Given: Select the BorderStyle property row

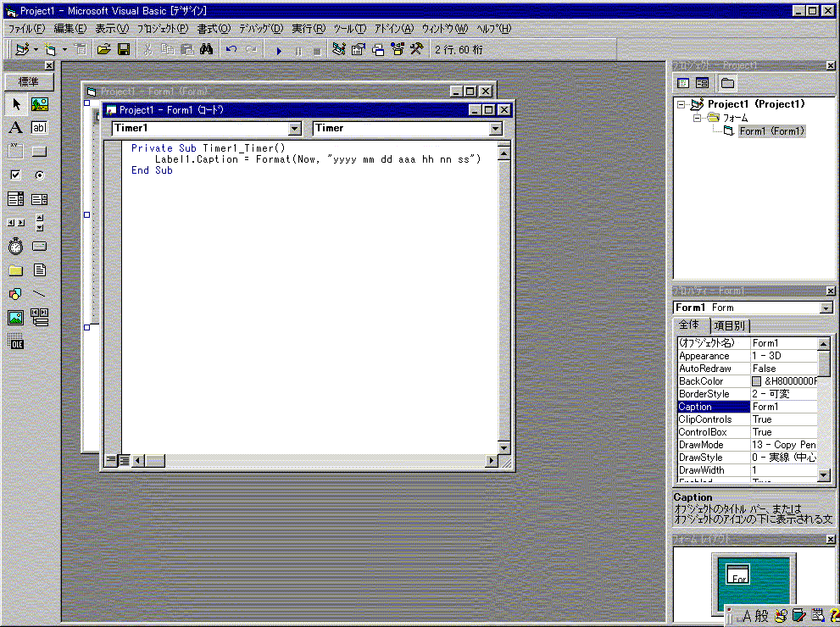Looking at the screenshot, I should [748, 394].
